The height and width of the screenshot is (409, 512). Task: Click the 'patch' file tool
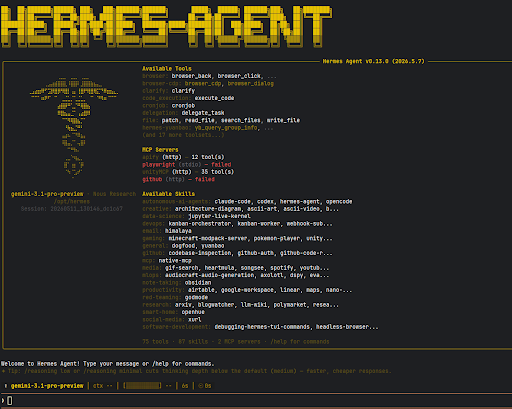tap(170, 120)
